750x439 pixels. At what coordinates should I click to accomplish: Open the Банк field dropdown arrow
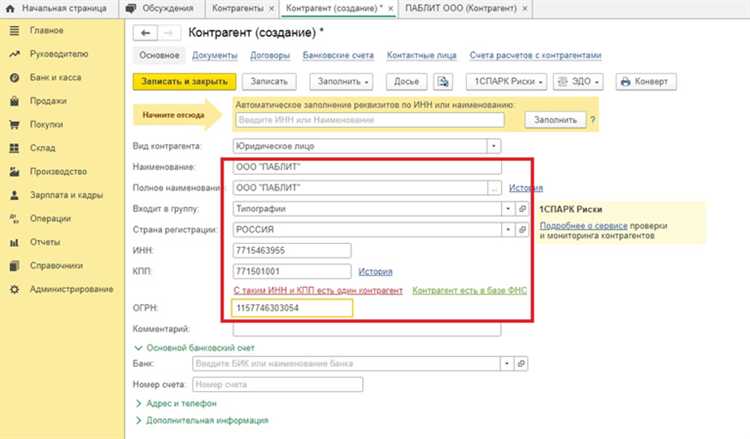click(x=507, y=364)
